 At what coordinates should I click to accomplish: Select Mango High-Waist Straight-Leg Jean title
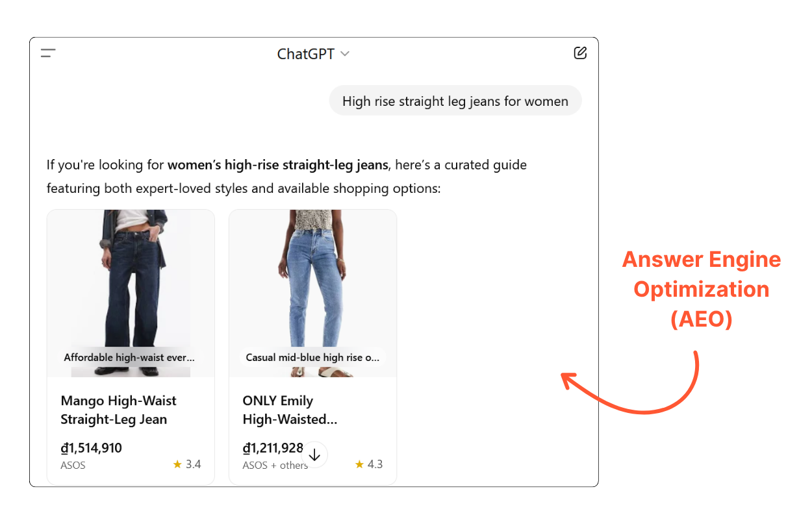tap(118, 410)
